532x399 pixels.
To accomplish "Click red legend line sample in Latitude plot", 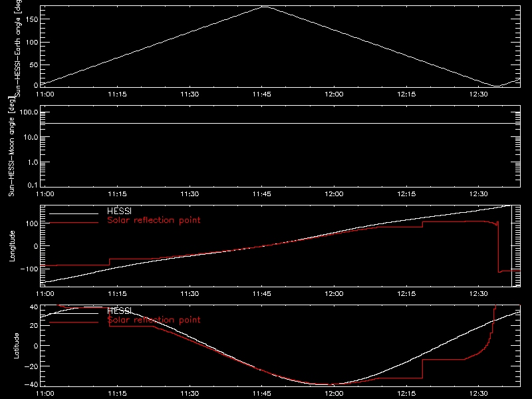I will point(74,323).
